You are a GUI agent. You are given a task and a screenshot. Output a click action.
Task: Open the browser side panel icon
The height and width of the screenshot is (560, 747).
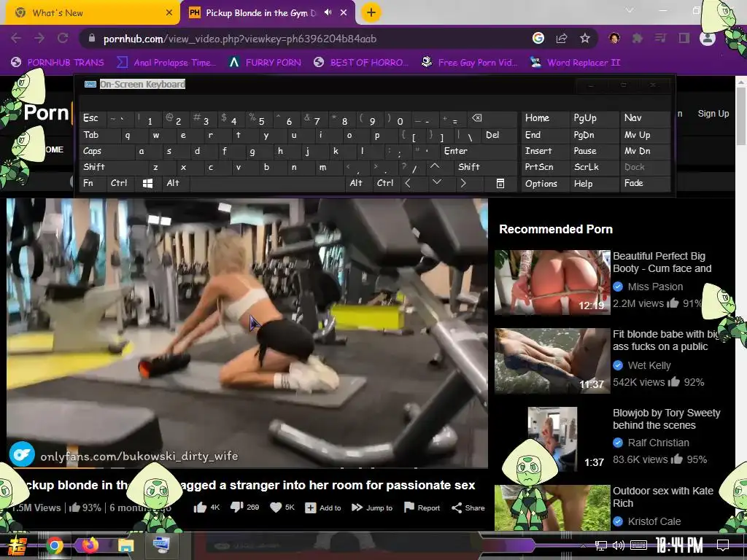pyautogui.click(x=684, y=39)
